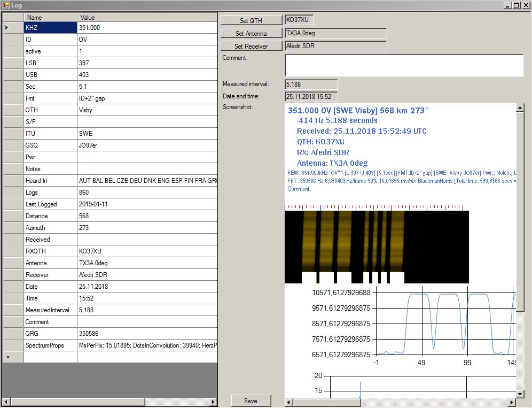
Task: Select the GSQ value cell JO97er
Action: (147, 145)
